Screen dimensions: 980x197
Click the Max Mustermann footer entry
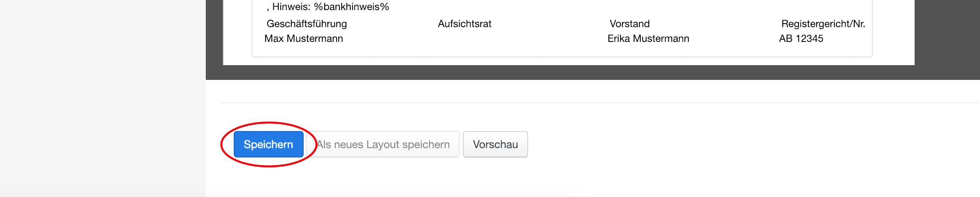tap(304, 38)
